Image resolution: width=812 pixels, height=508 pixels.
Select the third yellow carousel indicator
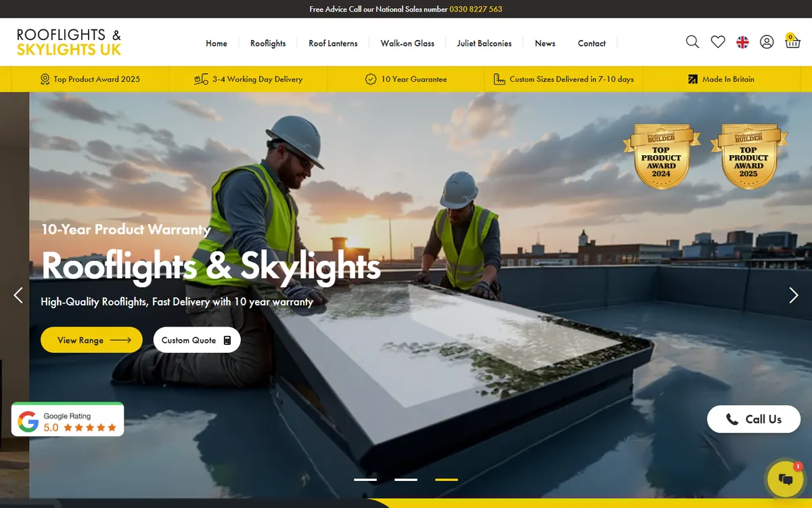[x=447, y=480]
